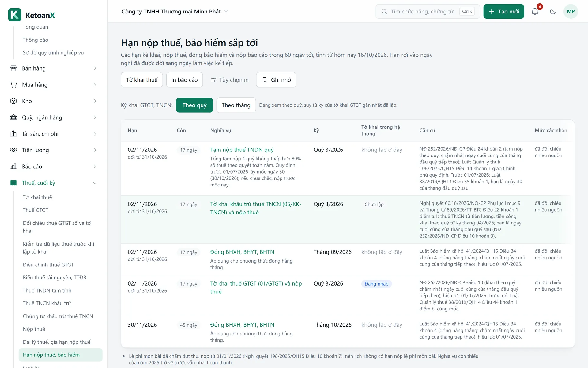
Task: Click the Quỹ, ngân hàng bank icon
Action: pos(13,117)
